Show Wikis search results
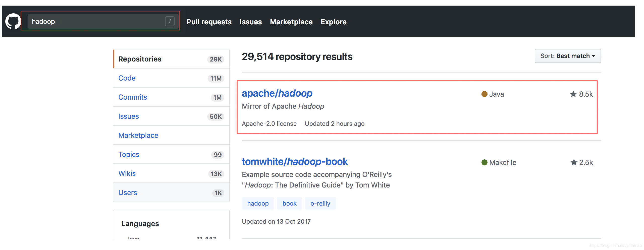This screenshot has height=250, width=644. [171, 173]
